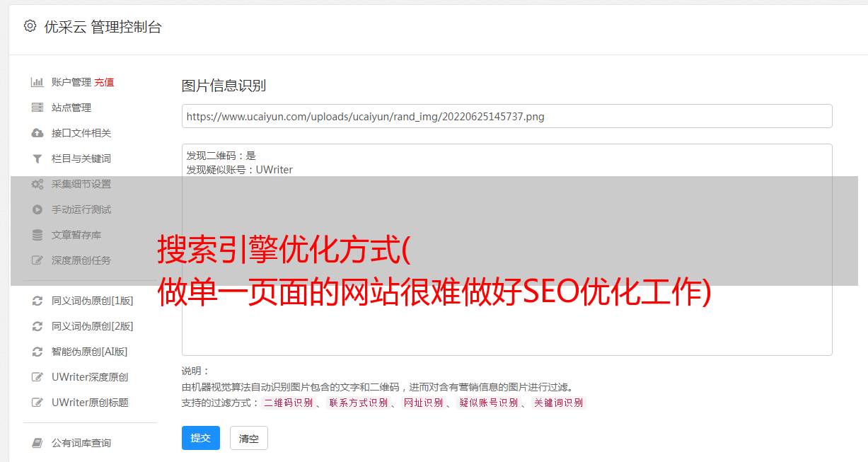Open 栏目与关键词 in sidebar
Viewport: 868px width, 462px height.
[x=81, y=158]
